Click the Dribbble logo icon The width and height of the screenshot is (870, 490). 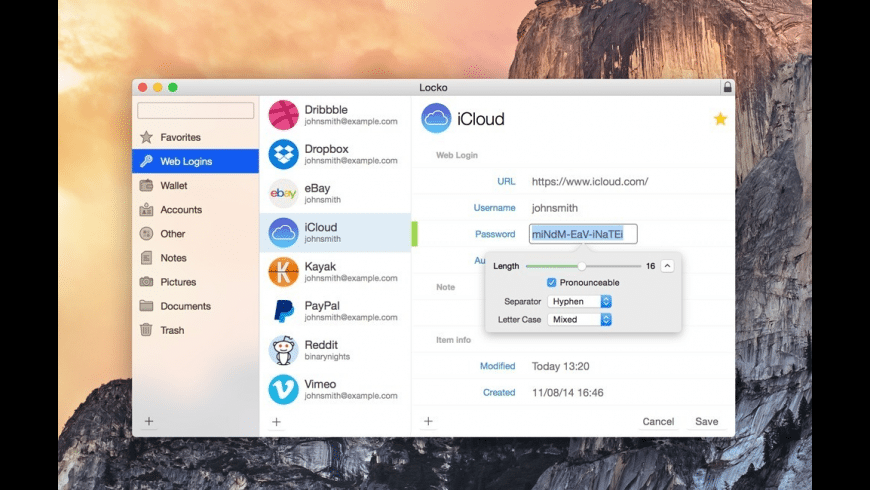284,115
